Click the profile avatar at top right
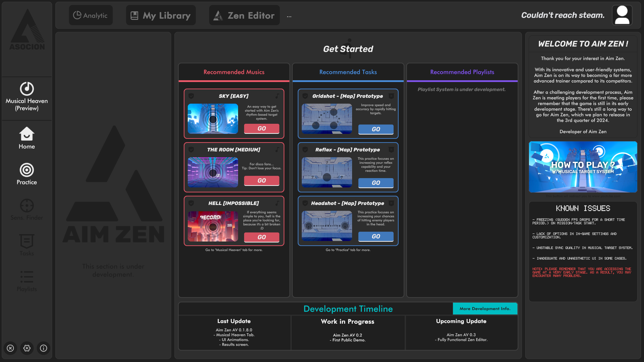This screenshot has width=644, height=362. coord(622,15)
